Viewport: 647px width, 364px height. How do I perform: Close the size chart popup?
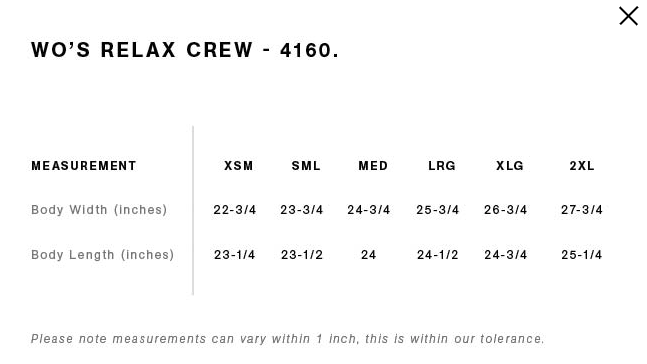[x=628, y=16]
